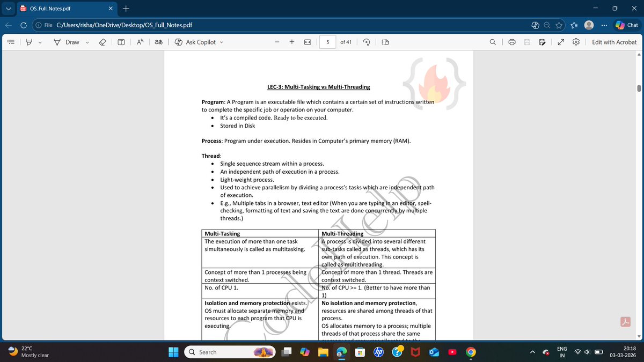Viewport: 644px width, 362px height.
Task: Open File Explorer from taskbar
Action: (x=323, y=352)
